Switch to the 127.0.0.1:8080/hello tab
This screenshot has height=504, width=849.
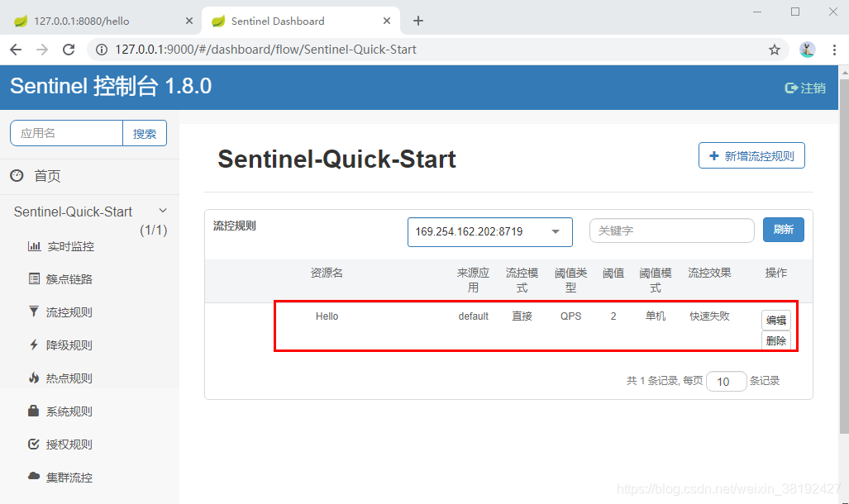coord(102,21)
